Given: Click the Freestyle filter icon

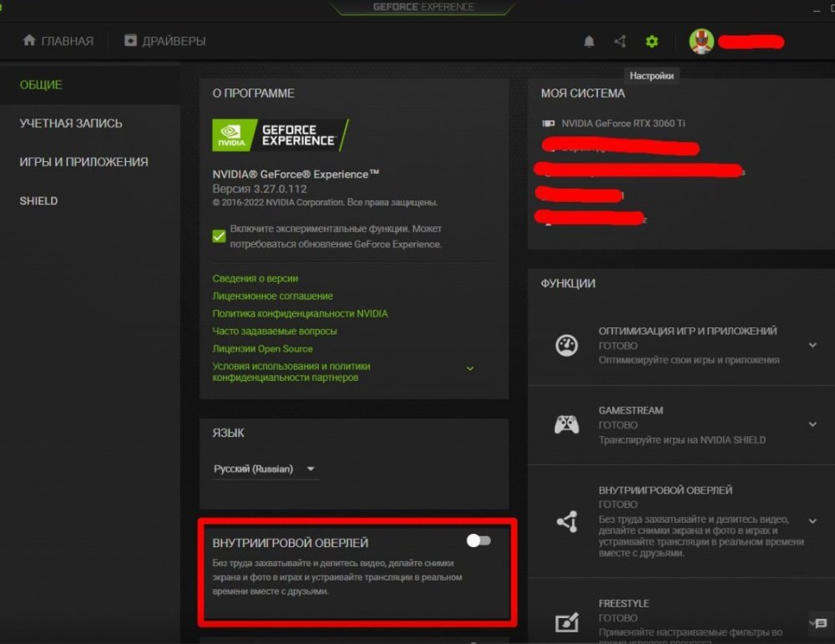Looking at the screenshot, I should tap(567, 622).
